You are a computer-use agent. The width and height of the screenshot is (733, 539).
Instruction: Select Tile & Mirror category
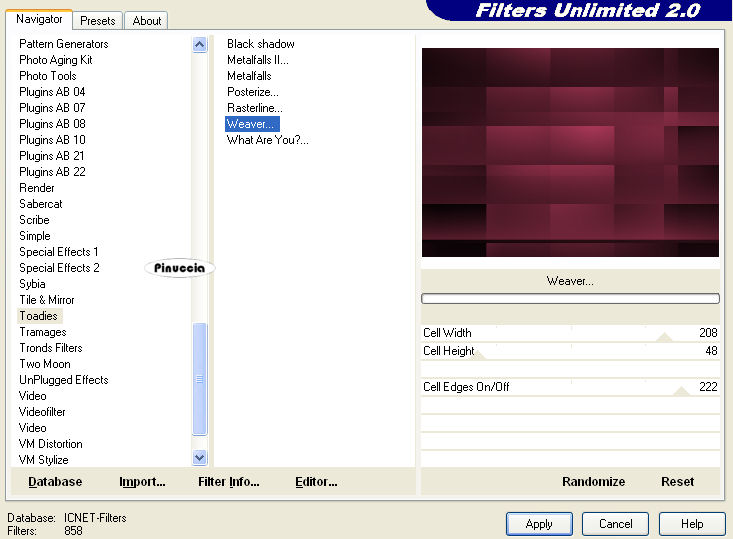click(47, 300)
